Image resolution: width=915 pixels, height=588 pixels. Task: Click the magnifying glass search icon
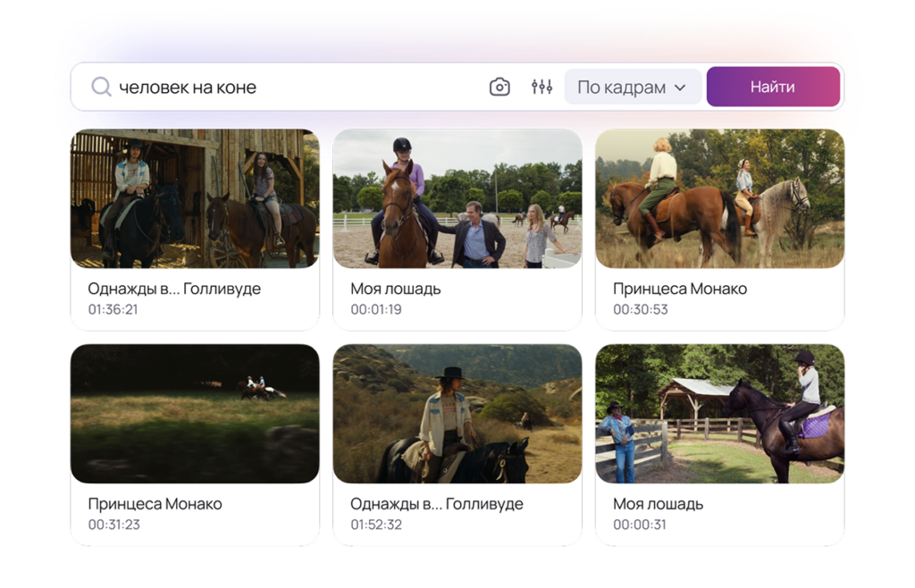101,87
